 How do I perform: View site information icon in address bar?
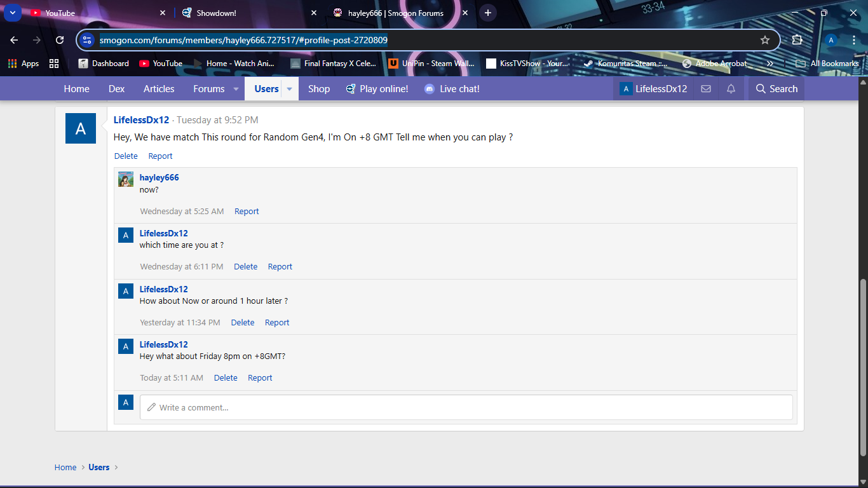(88, 40)
